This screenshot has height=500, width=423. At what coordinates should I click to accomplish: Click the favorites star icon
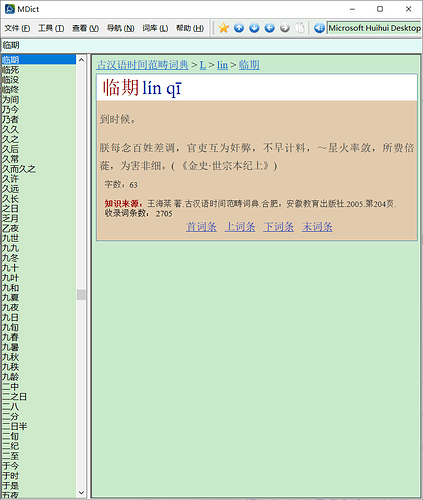point(223,28)
